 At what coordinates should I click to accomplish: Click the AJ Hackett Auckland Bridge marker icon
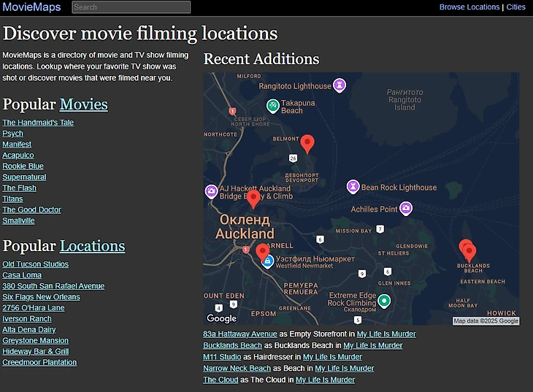coord(211,191)
